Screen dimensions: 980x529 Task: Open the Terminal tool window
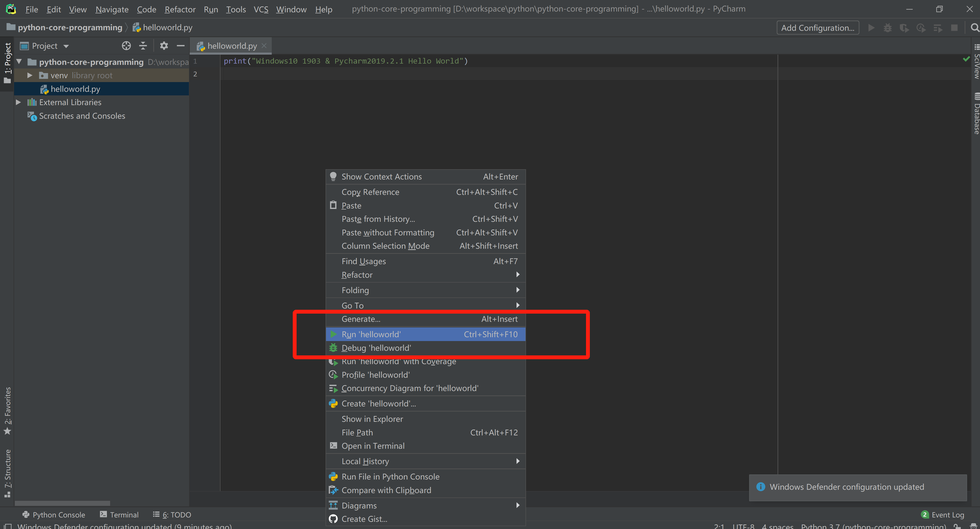click(x=119, y=515)
